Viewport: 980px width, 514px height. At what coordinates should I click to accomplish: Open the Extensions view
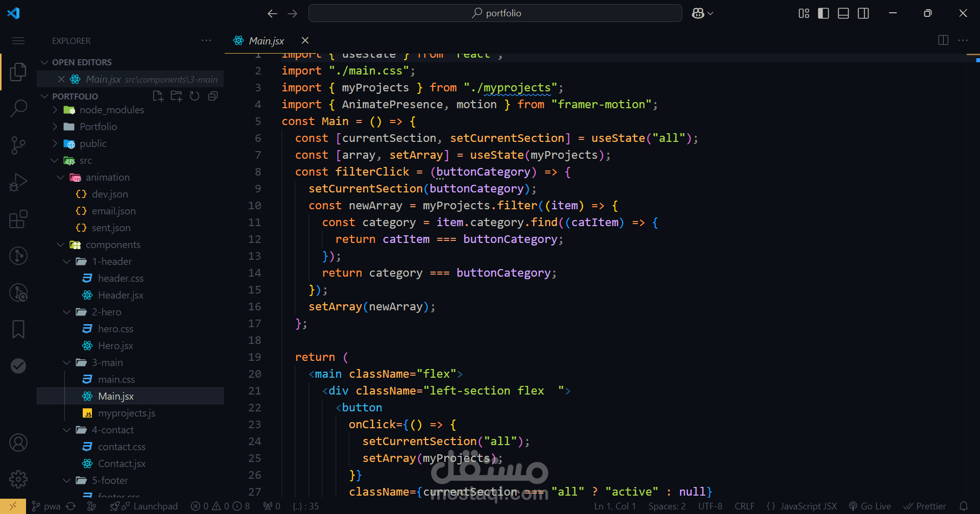click(x=18, y=219)
